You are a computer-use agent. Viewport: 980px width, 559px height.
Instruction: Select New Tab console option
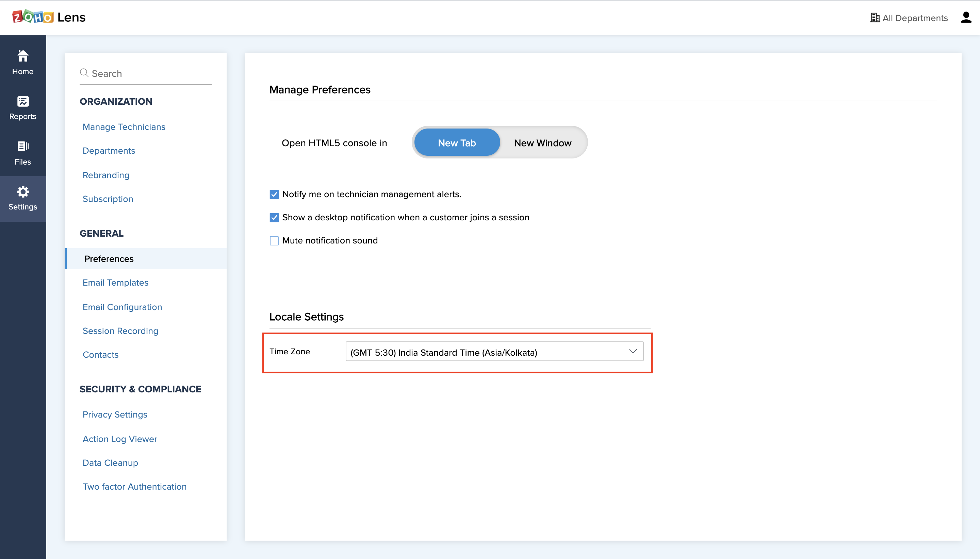pyautogui.click(x=456, y=143)
